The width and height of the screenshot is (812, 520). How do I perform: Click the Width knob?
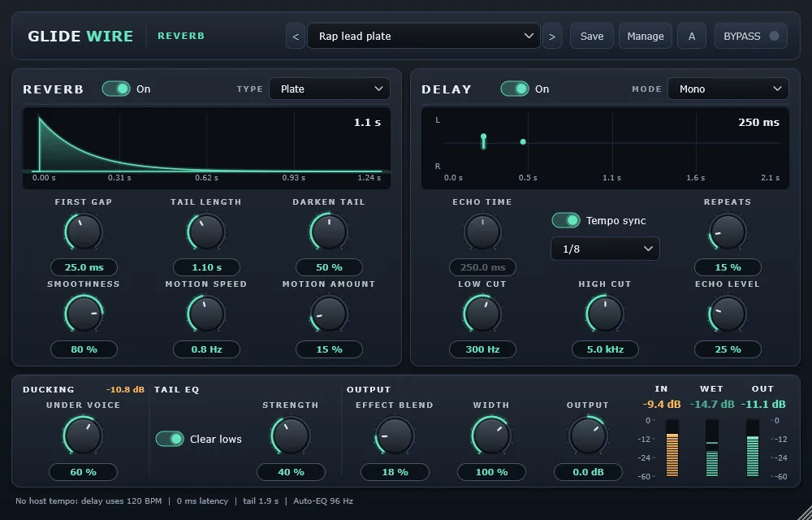491,435
